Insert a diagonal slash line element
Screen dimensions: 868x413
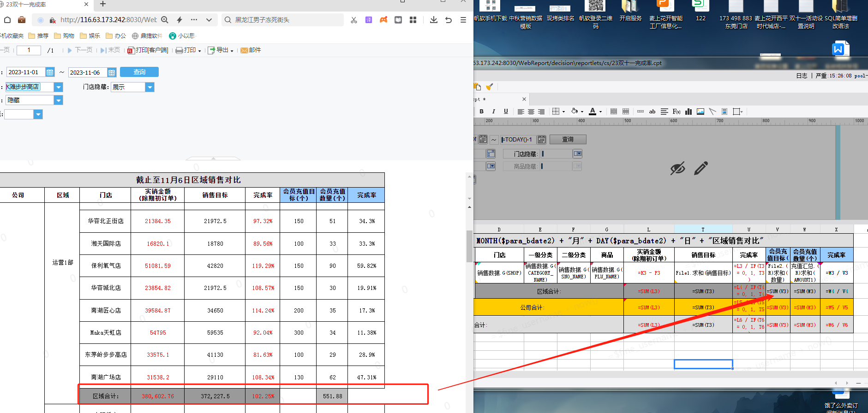(x=712, y=112)
